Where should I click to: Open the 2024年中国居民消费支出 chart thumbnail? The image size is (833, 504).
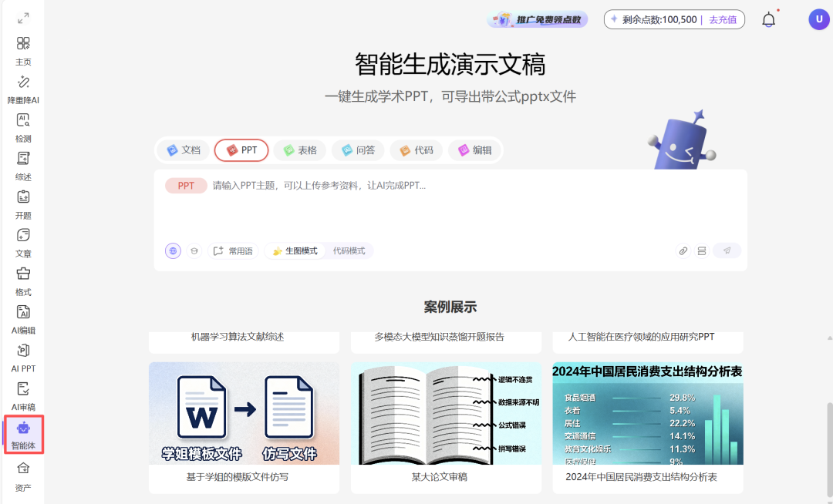(x=648, y=413)
